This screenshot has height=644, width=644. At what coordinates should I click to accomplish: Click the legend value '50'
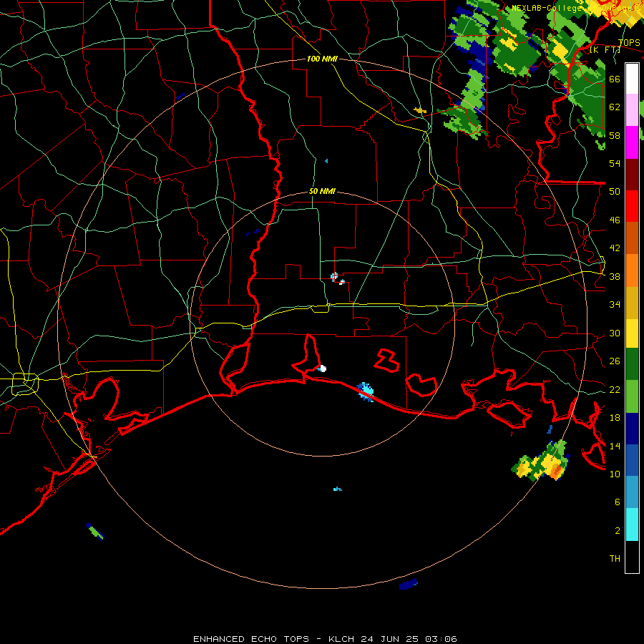615,191
